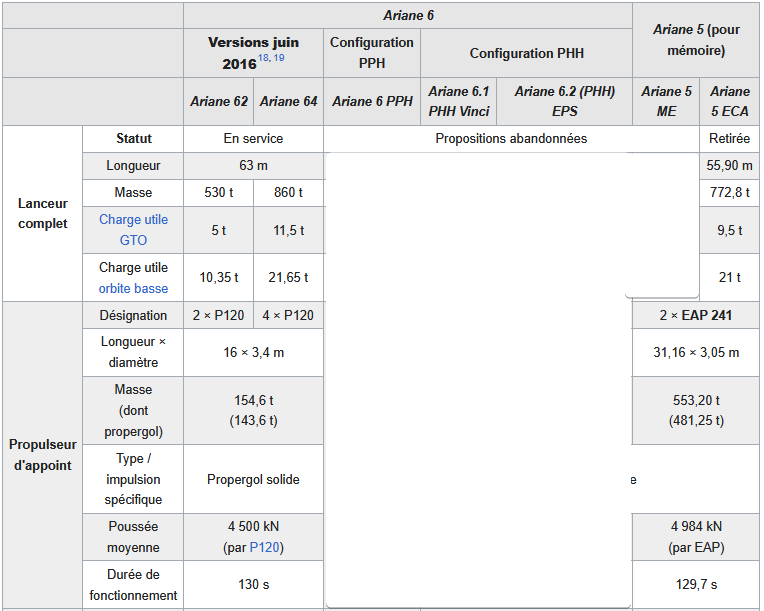Screen dimensions: 764x611
Task: Select the 'Propositions abandonnées' status cell
Action: click(511, 138)
